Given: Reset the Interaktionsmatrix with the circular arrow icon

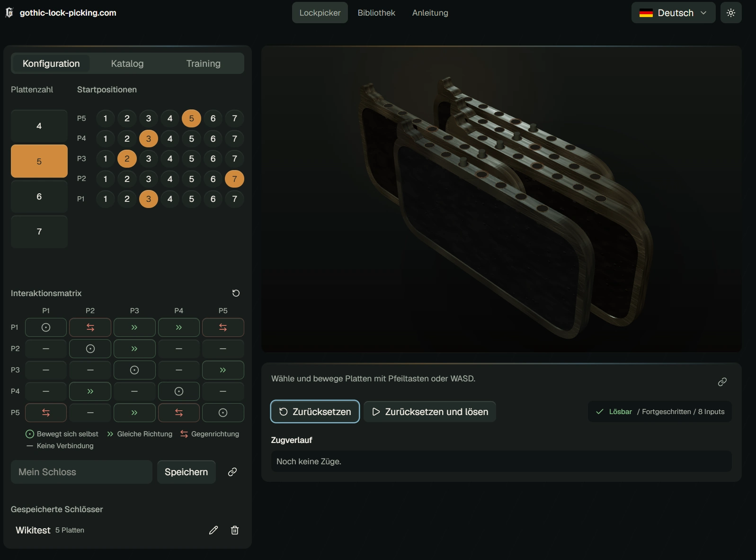Looking at the screenshot, I should 236,293.
